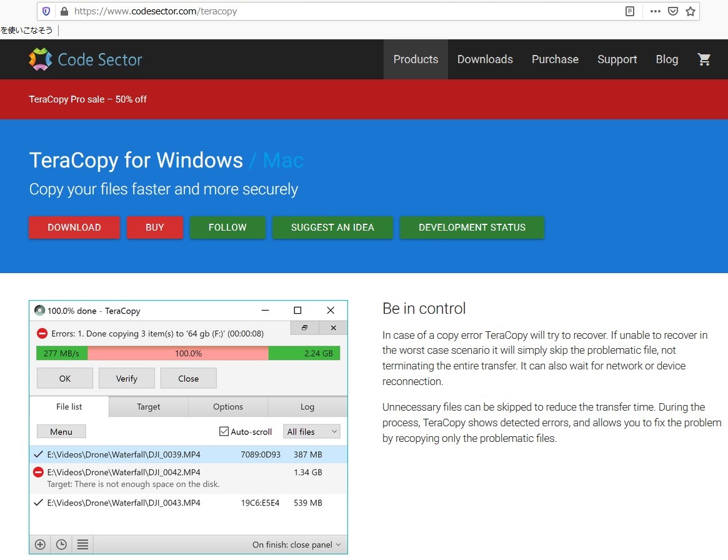The width and height of the screenshot is (728, 560).
Task: Save page to Pocket icon
Action: coord(673,11)
